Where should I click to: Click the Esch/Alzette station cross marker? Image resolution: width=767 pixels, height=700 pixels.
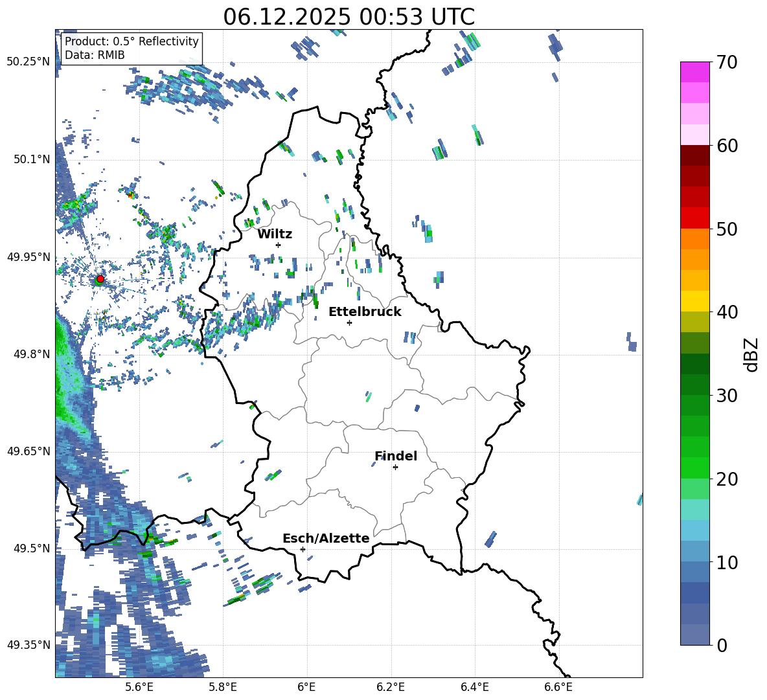click(303, 549)
